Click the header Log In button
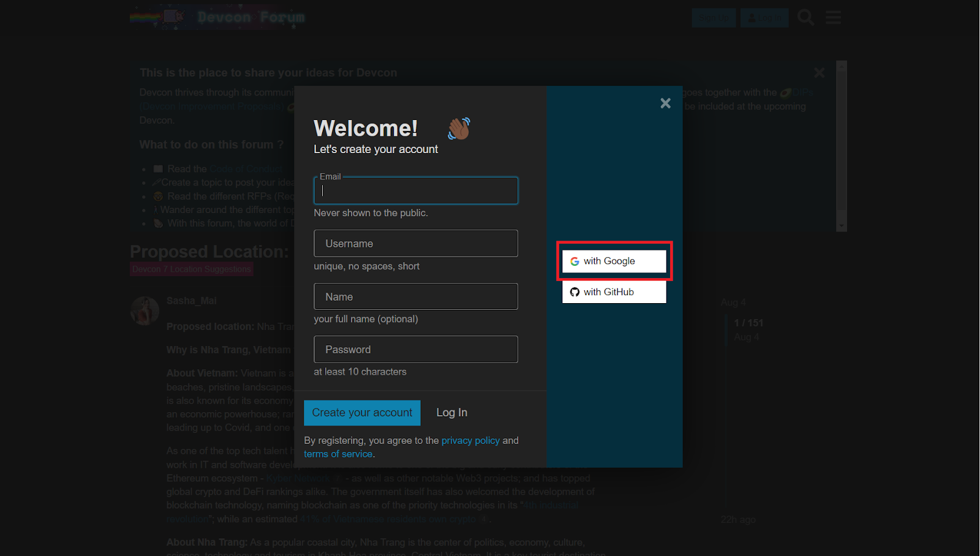The width and height of the screenshot is (980, 556). coord(764,18)
